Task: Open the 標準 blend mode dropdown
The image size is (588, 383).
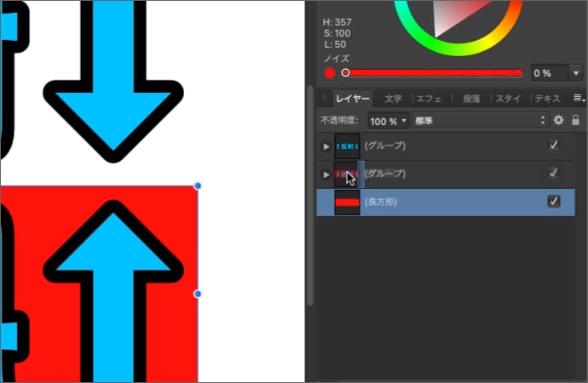Action: tap(479, 121)
